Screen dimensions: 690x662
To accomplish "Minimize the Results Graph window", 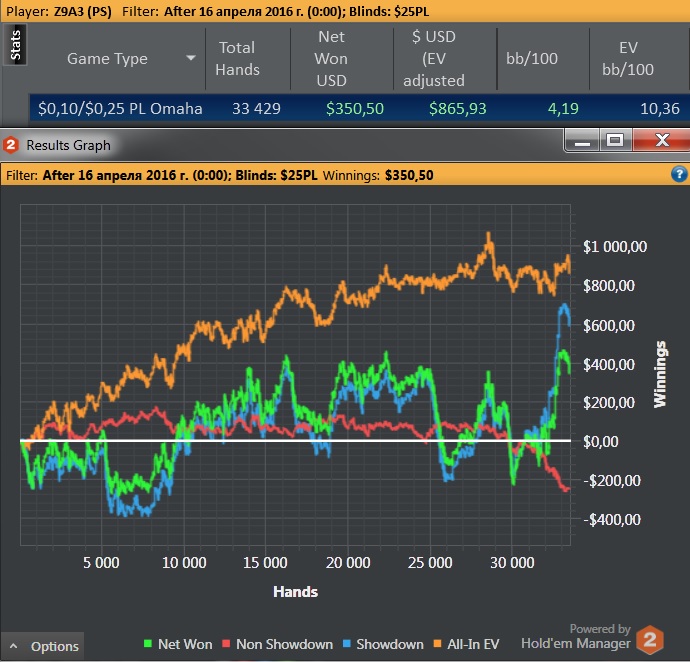I will pyautogui.click(x=582, y=140).
